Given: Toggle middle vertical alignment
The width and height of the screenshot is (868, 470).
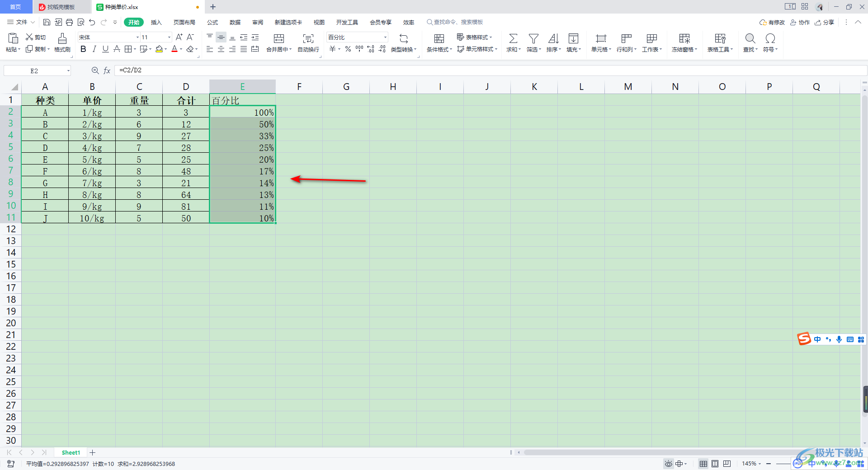Looking at the screenshot, I should (221, 37).
